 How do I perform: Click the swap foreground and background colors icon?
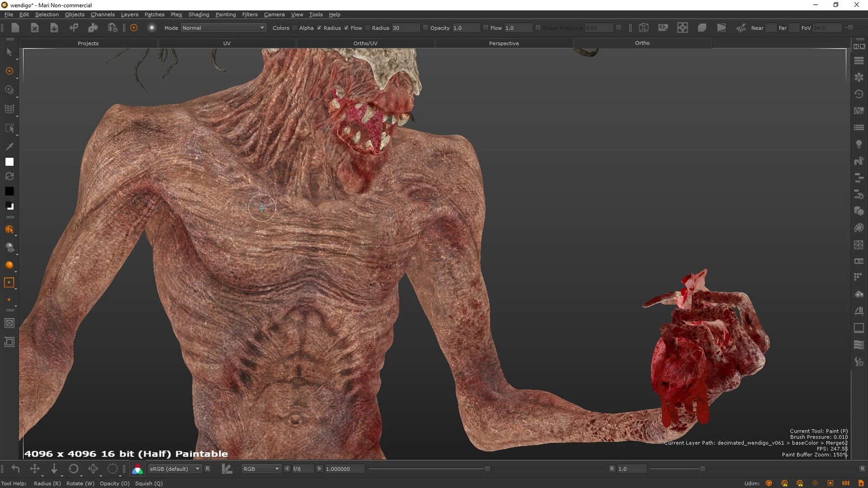[9, 176]
